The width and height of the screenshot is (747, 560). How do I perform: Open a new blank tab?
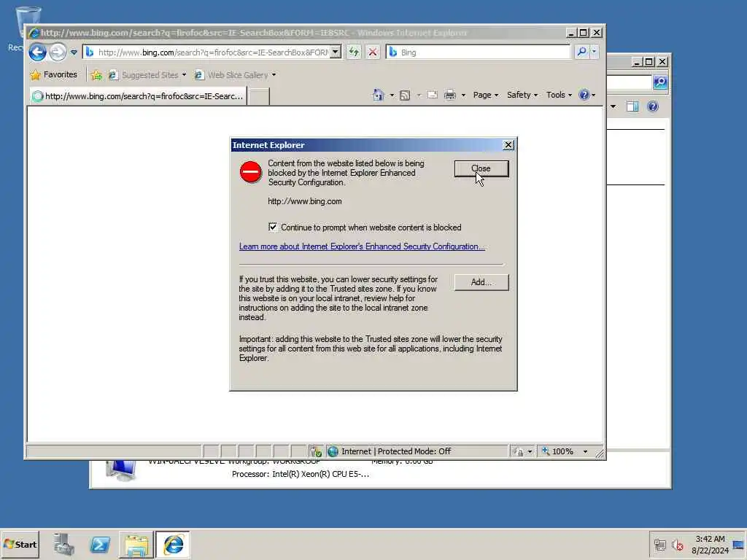[259, 96]
